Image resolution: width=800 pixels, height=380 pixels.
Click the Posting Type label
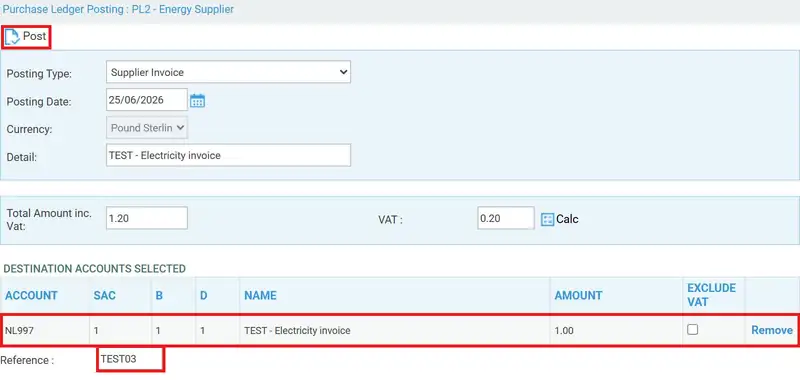click(39, 74)
